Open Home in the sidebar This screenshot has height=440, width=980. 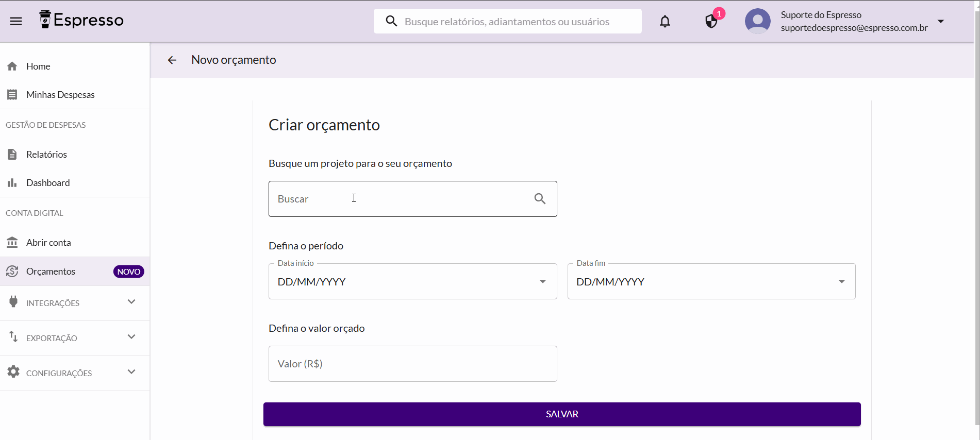coord(75,66)
